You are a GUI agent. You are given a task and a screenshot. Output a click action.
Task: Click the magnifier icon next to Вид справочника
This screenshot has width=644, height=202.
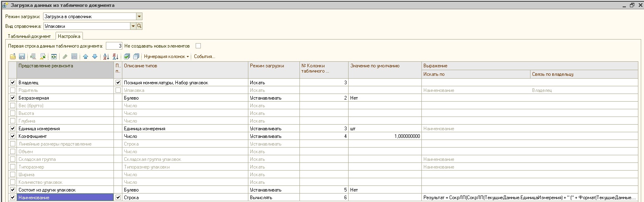139,26
